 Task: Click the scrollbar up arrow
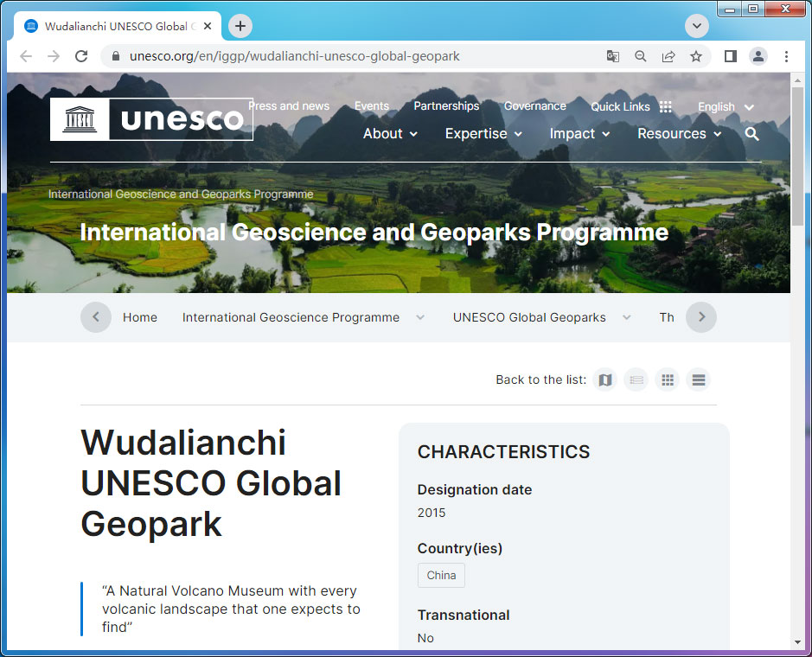pos(797,80)
